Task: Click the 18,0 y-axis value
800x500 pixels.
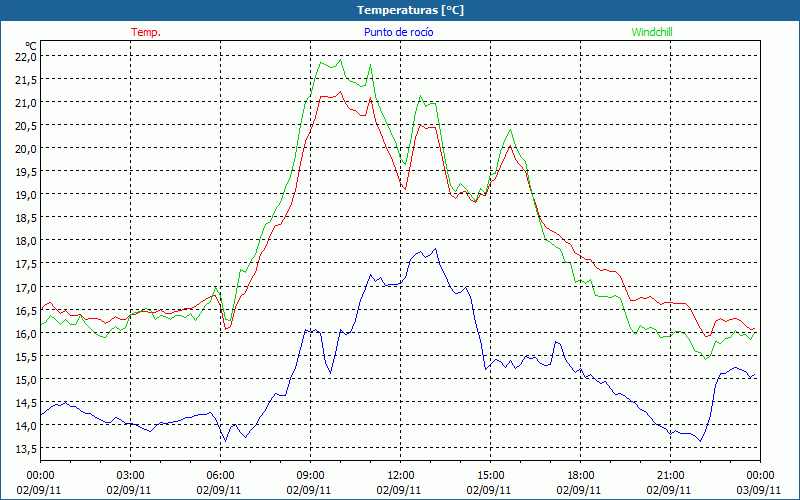Action: pos(26,241)
